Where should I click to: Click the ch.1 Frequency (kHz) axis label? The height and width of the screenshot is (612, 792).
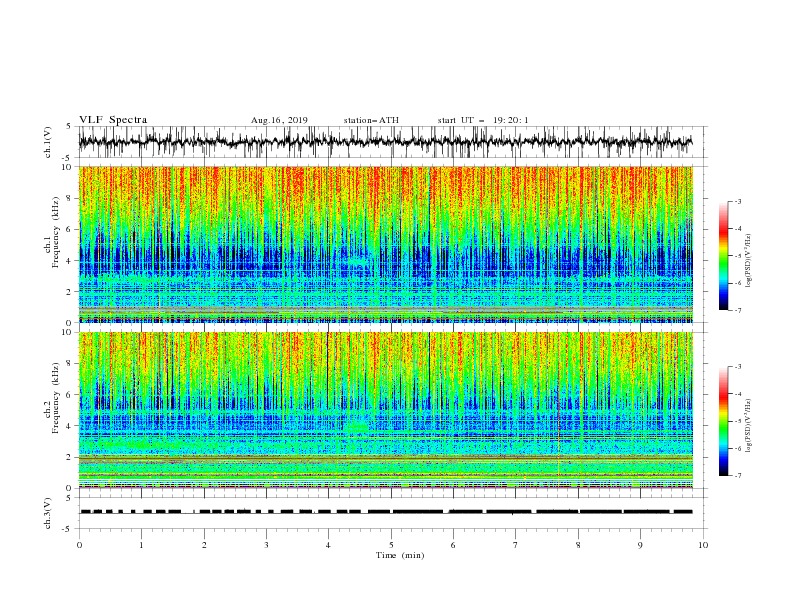click(52, 232)
